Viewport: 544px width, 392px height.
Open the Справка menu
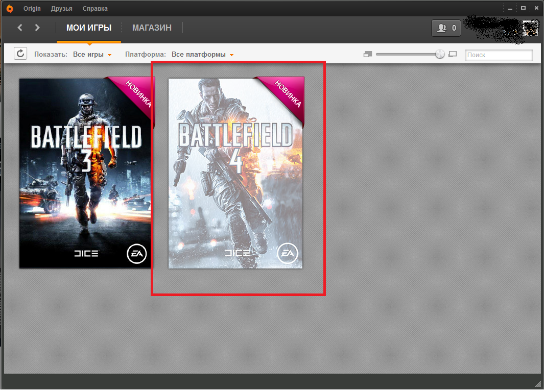click(x=95, y=9)
